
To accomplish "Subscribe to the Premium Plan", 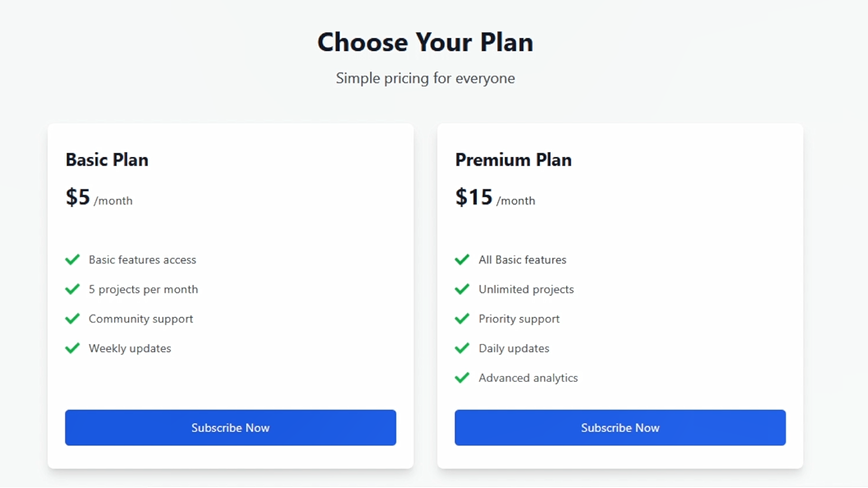I will pyautogui.click(x=620, y=428).
